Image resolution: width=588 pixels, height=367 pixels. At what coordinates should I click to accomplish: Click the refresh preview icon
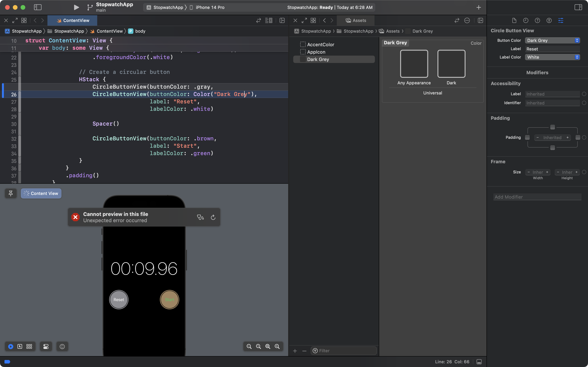click(x=213, y=217)
